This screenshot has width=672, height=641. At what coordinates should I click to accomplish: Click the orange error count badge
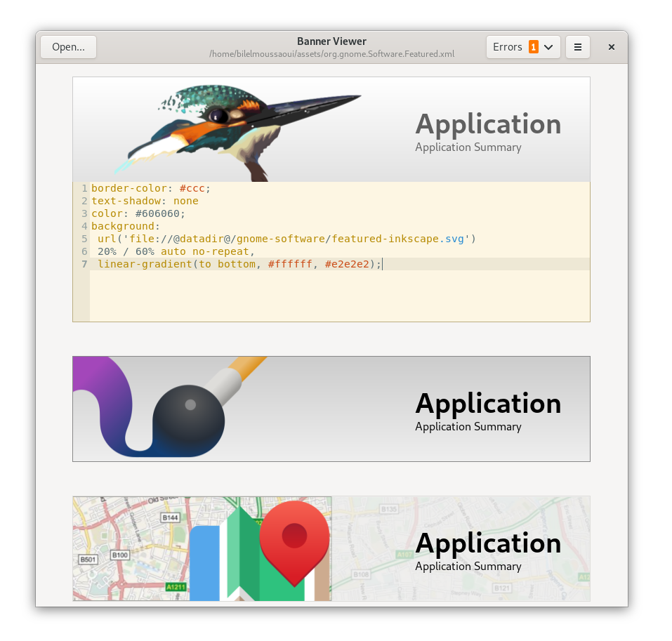click(533, 47)
